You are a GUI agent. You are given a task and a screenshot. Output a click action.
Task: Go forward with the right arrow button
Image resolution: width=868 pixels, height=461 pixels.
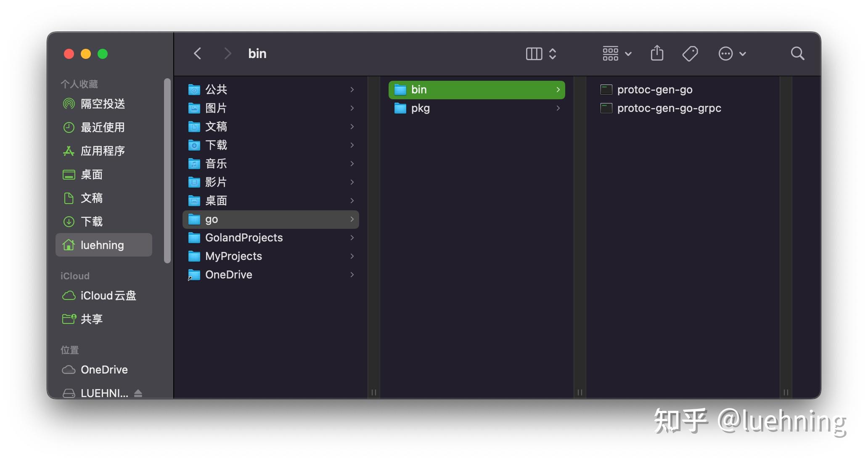coord(228,53)
